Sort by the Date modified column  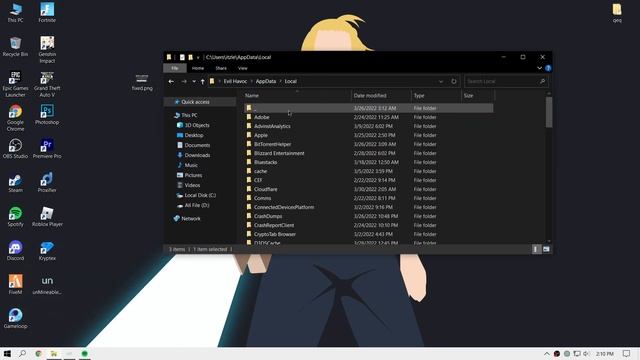click(x=381, y=96)
